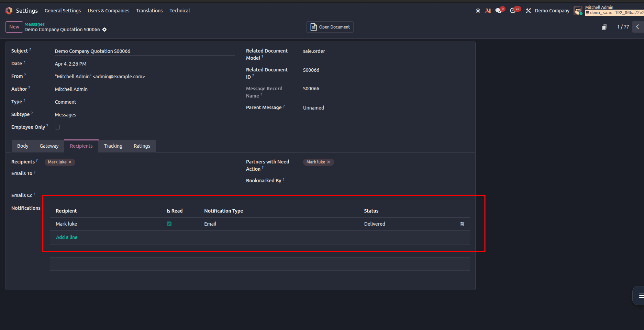Open the floating hamburger menu at the right edge
The width and height of the screenshot is (644, 330).
pyautogui.click(x=641, y=296)
